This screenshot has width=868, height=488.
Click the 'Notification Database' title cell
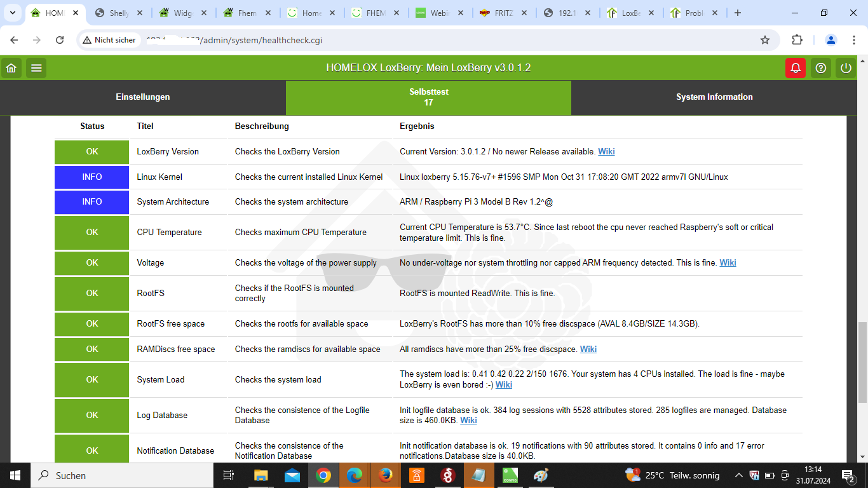pyautogui.click(x=175, y=451)
